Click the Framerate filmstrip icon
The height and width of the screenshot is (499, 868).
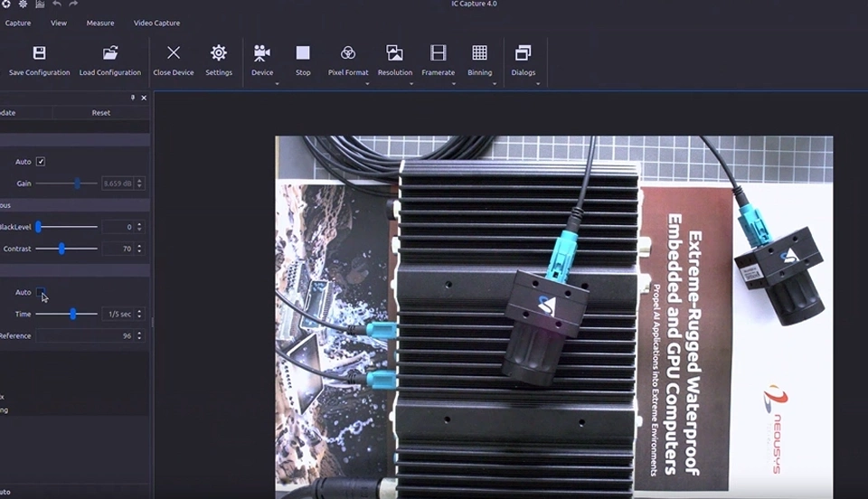click(439, 53)
